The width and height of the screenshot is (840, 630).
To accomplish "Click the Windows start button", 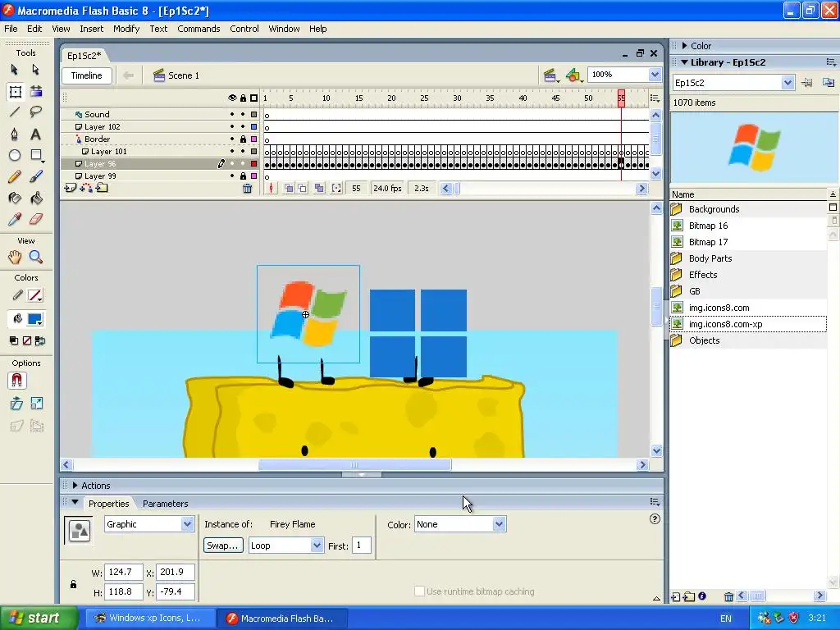I will [x=38, y=618].
